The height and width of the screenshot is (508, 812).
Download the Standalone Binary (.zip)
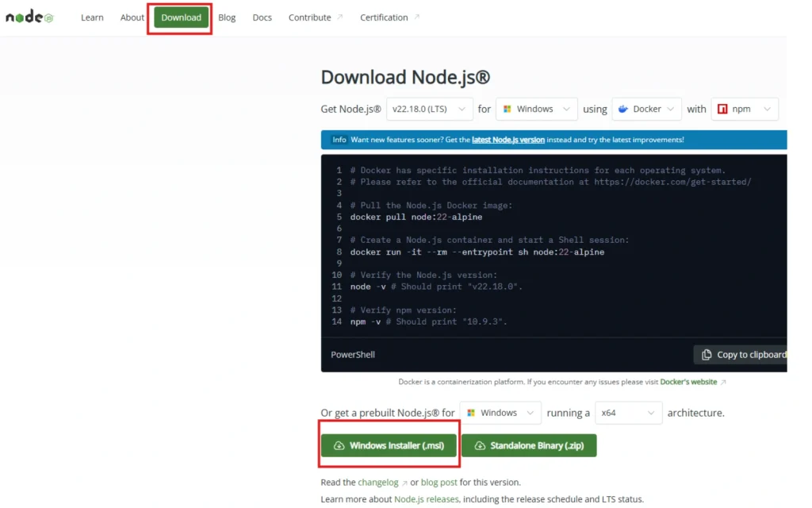[529, 445]
